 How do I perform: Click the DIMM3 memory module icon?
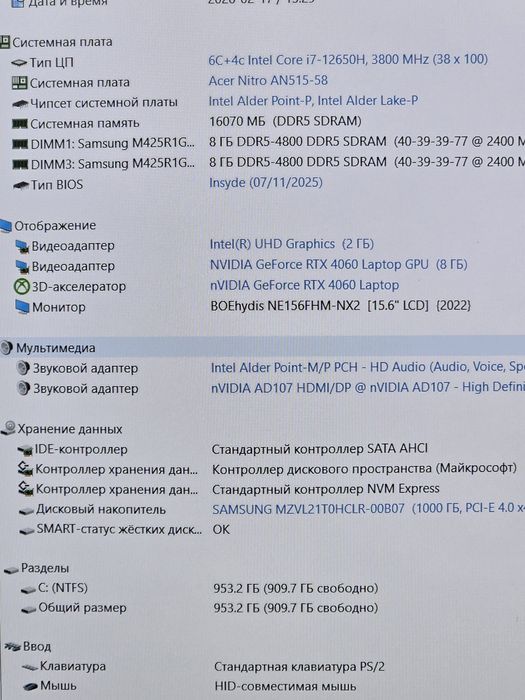[x=20, y=164]
